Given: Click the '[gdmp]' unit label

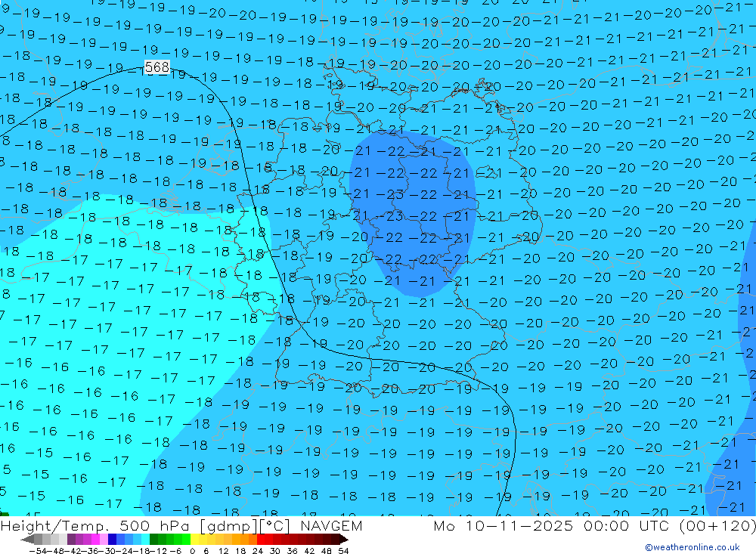Looking at the screenshot, I should (x=228, y=526).
